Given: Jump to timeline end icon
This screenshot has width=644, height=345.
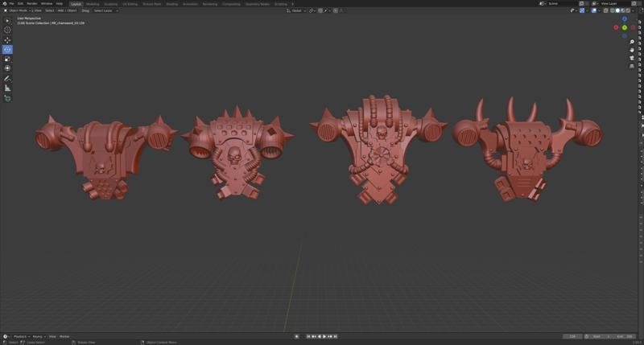Looking at the screenshot, I should (x=335, y=336).
